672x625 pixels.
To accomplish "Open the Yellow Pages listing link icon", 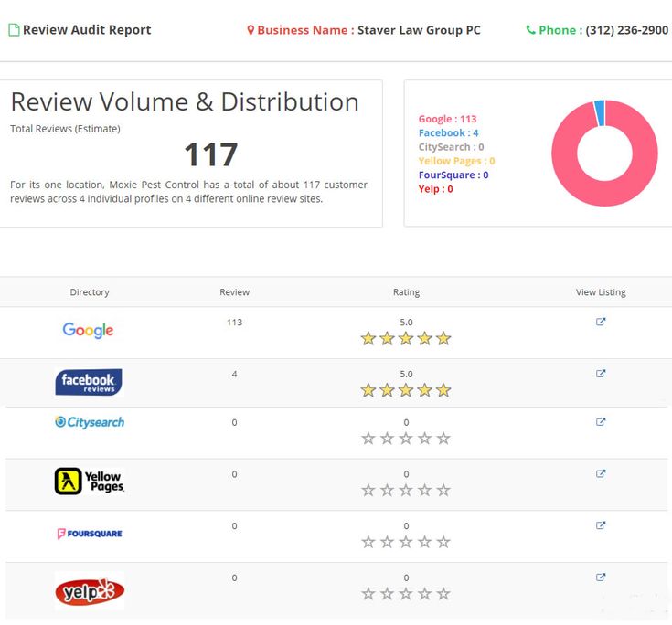I will (x=601, y=474).
